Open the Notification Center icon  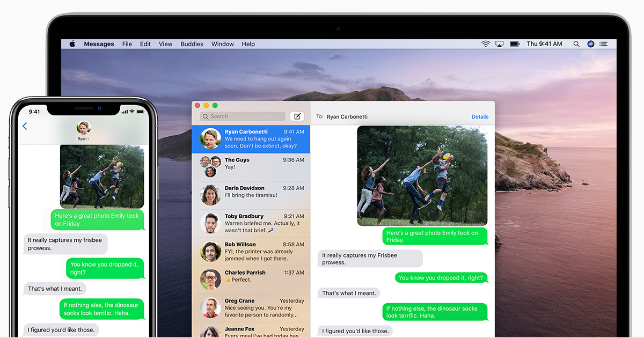[x=604, y=44]
